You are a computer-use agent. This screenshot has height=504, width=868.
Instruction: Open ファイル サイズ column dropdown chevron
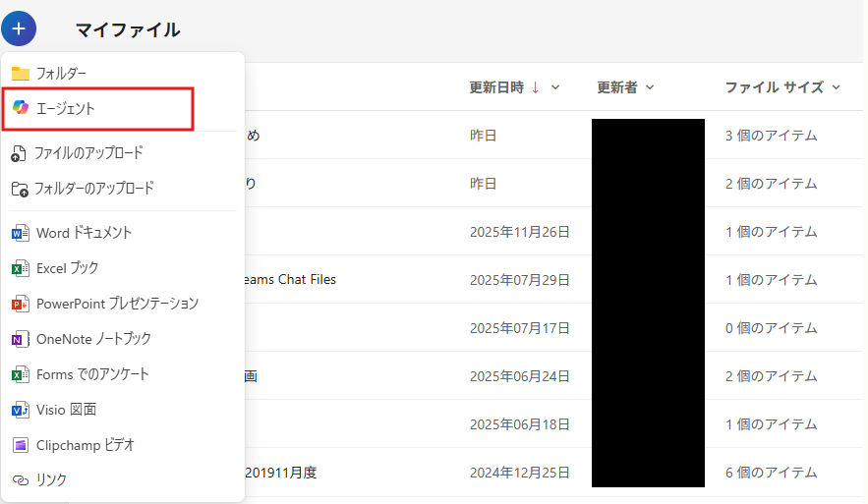coord(836,87)
